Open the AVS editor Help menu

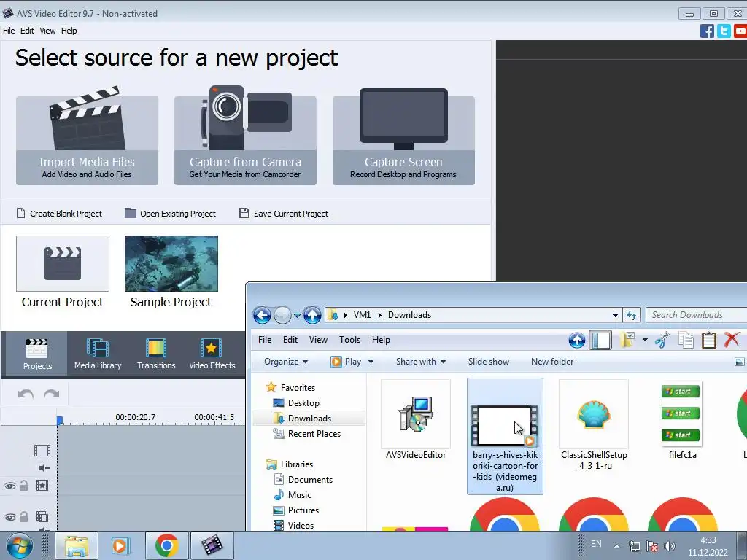tap(69, 31)
